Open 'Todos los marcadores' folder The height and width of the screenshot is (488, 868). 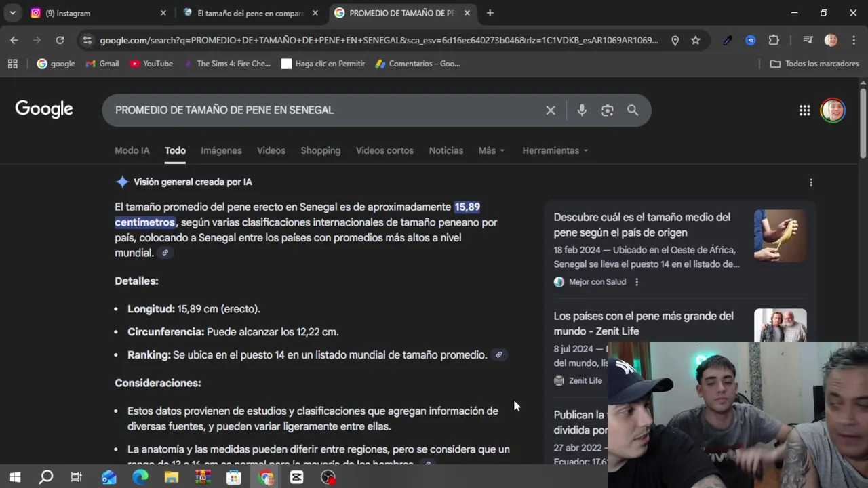814,64
